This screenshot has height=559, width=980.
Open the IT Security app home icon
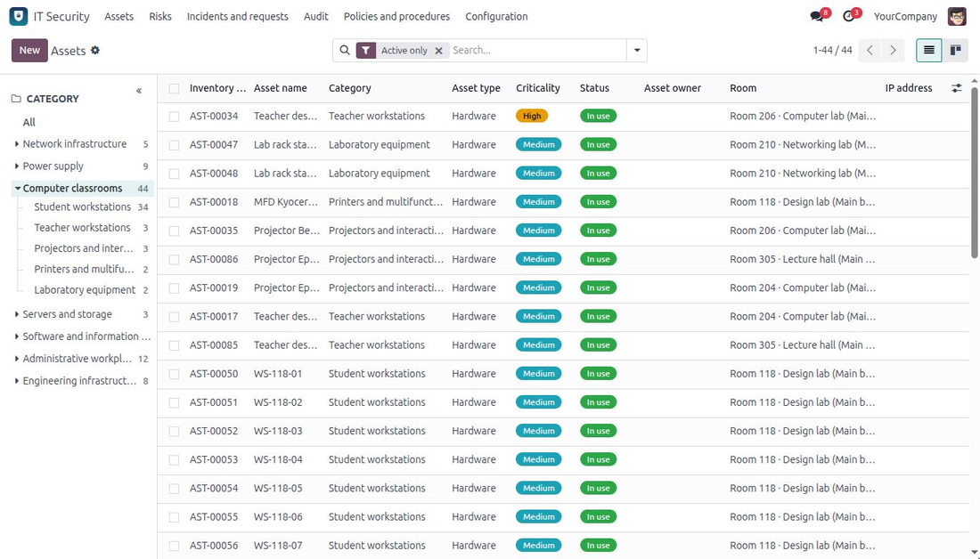[18, 16]
